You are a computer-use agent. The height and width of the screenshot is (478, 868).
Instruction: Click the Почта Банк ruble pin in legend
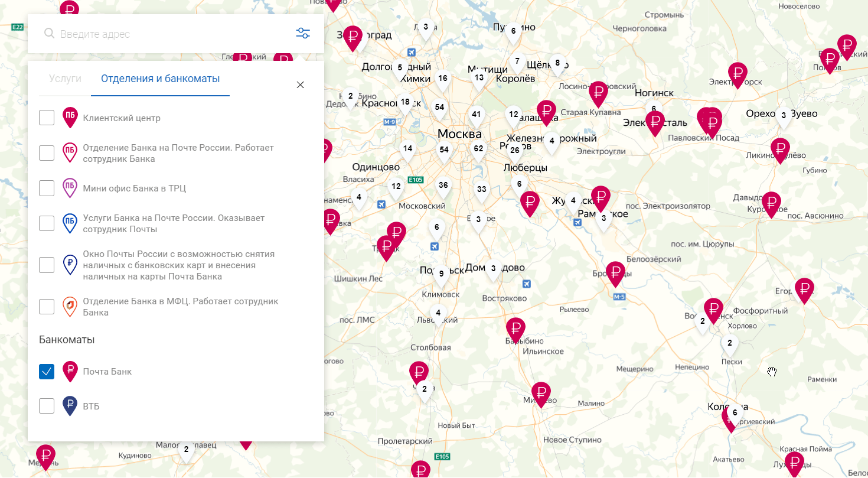click(70, 370)
